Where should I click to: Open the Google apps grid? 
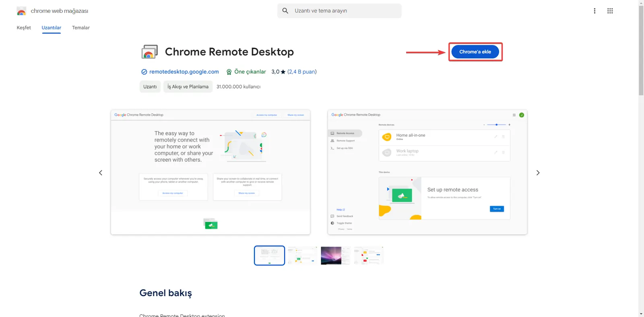click(610, 11)
